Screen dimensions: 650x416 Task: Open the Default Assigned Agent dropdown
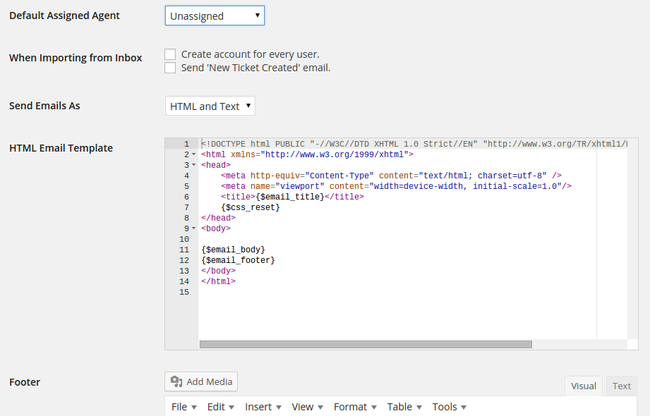215,16
